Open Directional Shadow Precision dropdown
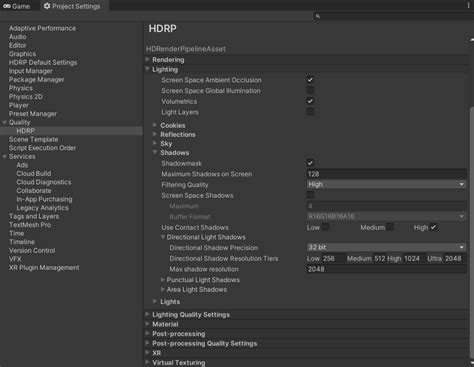Screen dimensions: 474x367 coord(386,247)
